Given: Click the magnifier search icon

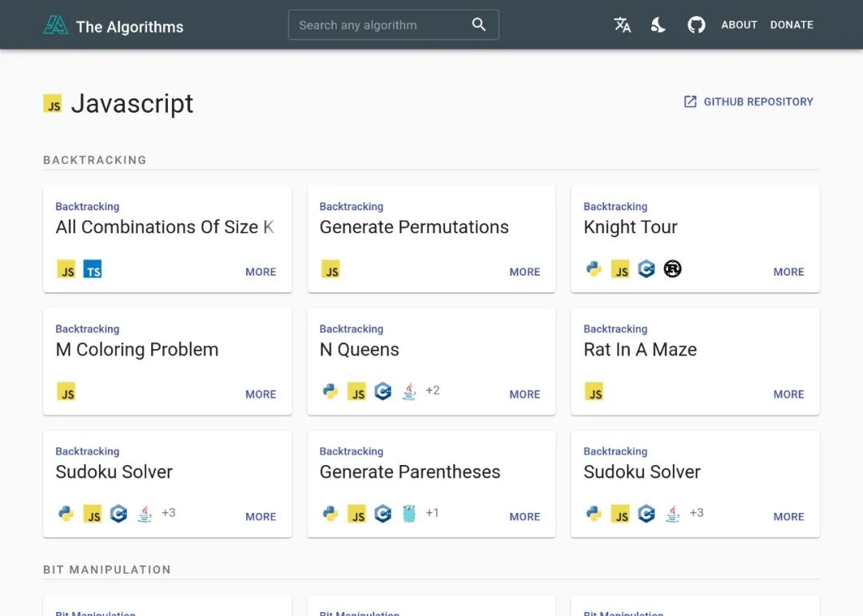Looking at the screenshot, I should click(479, 24).
